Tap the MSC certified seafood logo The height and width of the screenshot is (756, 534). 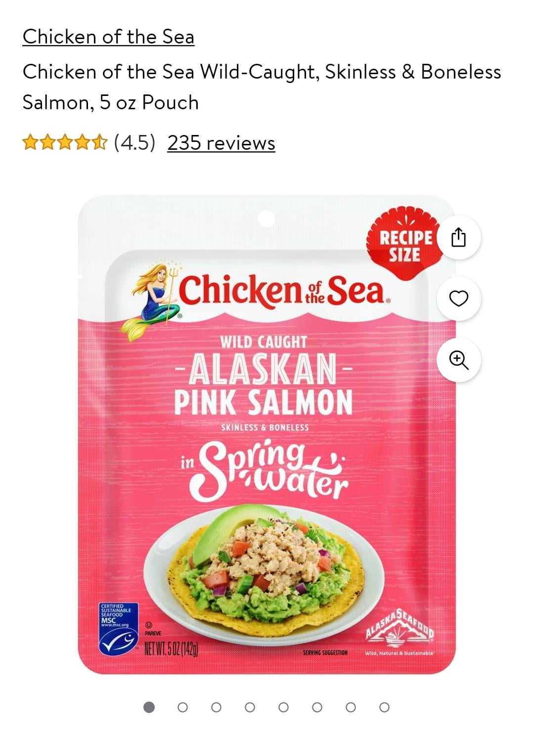coord(119,629)
